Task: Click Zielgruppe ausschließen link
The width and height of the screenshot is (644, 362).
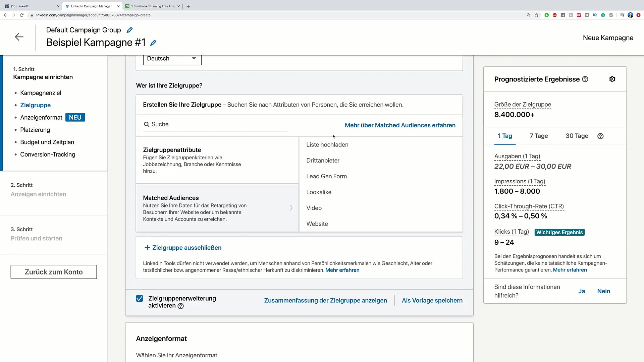Action: click(187, 248)
